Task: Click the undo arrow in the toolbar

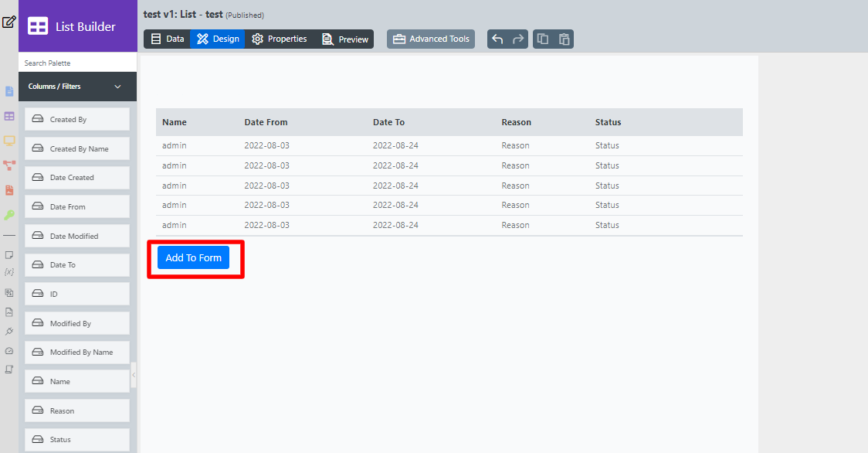Action: (497, 39)
